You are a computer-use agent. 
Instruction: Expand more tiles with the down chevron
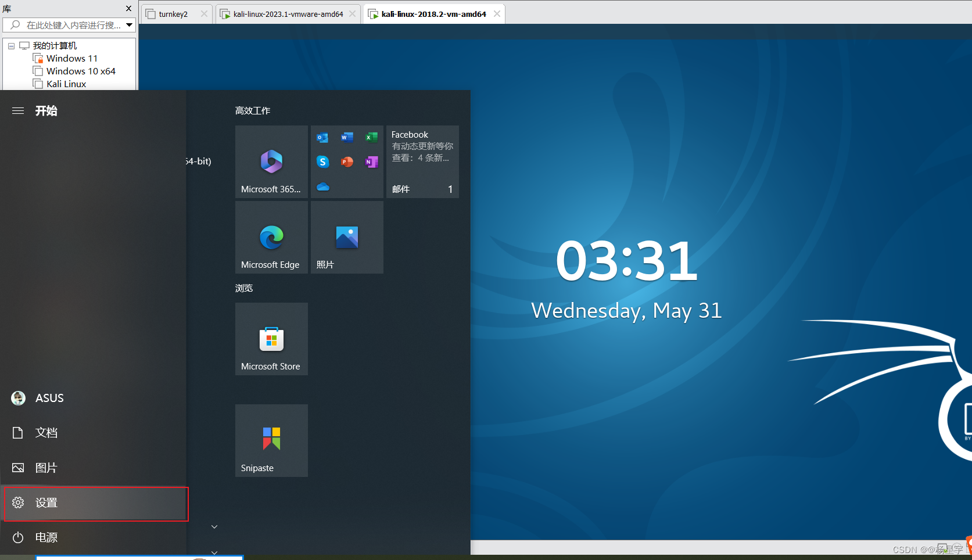(x=214, y=526)
